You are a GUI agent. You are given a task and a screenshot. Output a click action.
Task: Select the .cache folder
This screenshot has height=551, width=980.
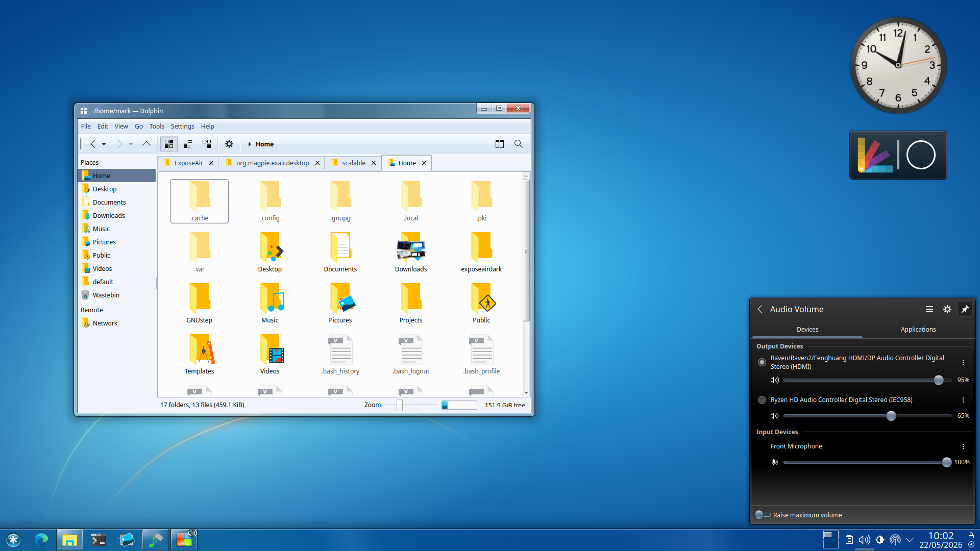coord(200,201)
